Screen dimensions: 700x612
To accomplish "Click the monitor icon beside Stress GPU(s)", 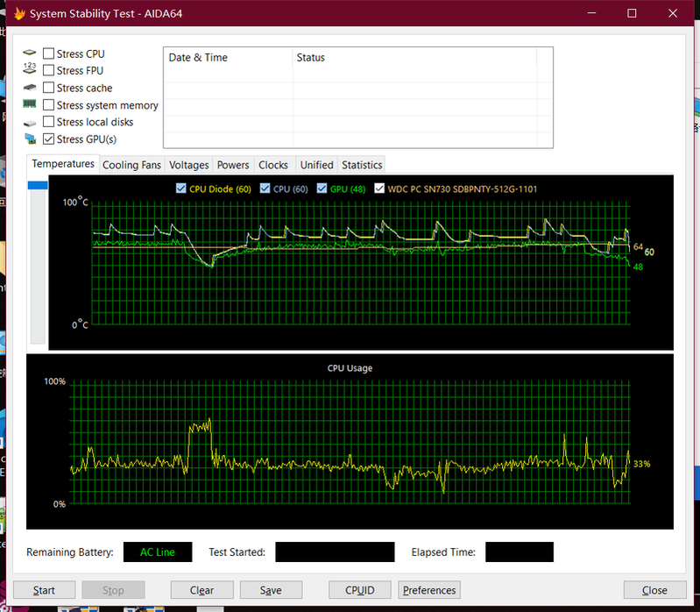I will (30, 139).
